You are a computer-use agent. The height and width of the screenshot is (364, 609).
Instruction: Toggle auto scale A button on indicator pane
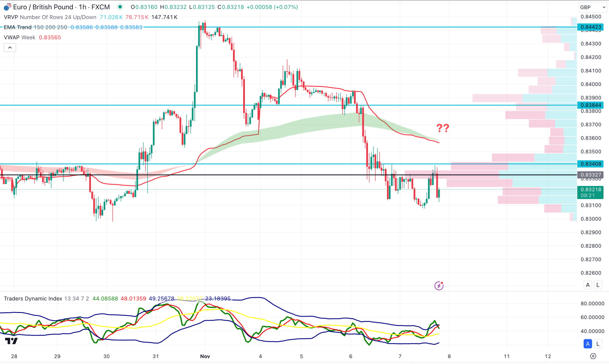588,344
